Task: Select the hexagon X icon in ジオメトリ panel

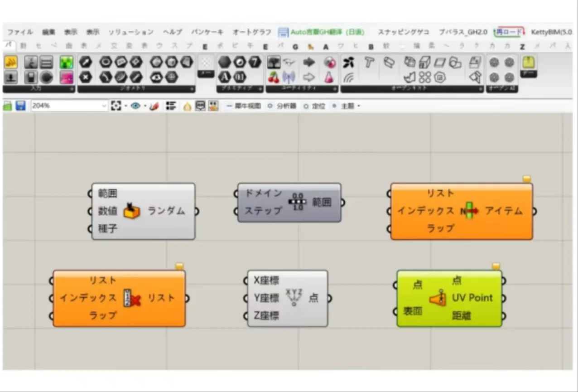Action: pos(86,77)
